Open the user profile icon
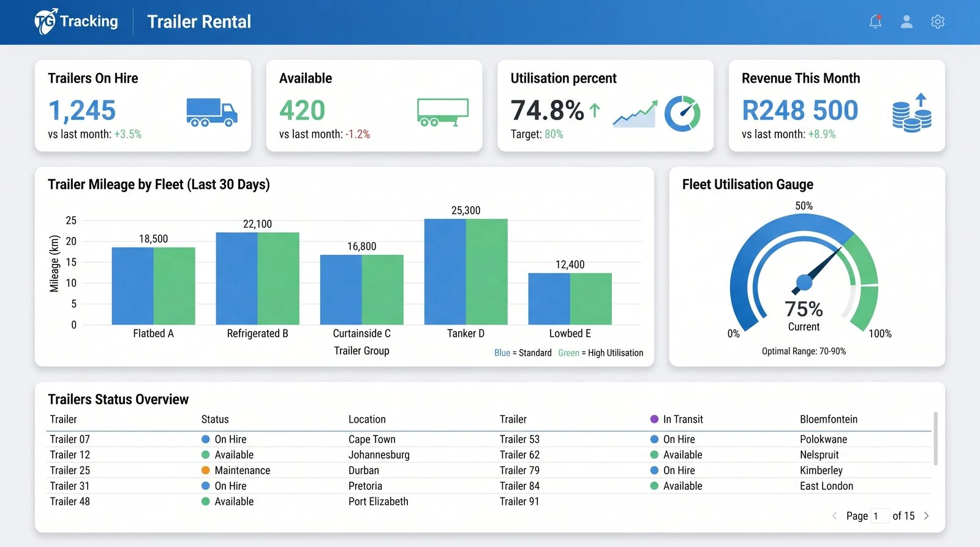The width and height of the screenshot is (980, 547). [x=907, y=21]
